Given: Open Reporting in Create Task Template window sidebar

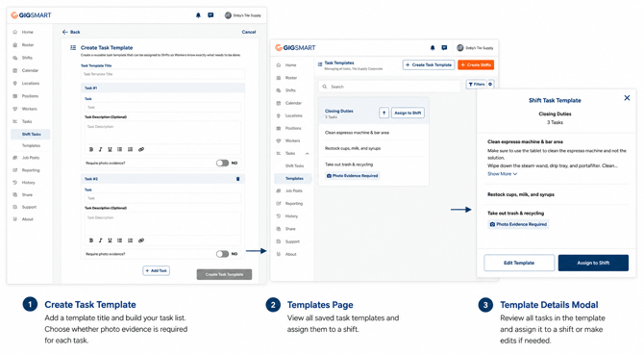Looking at the screenshot, I should coord(31,170).
